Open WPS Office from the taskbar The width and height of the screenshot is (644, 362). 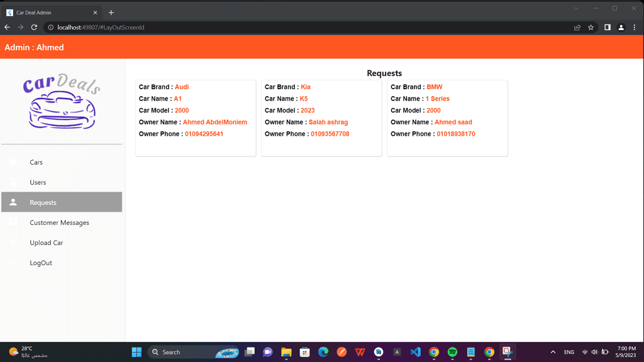tap(360, 352)
